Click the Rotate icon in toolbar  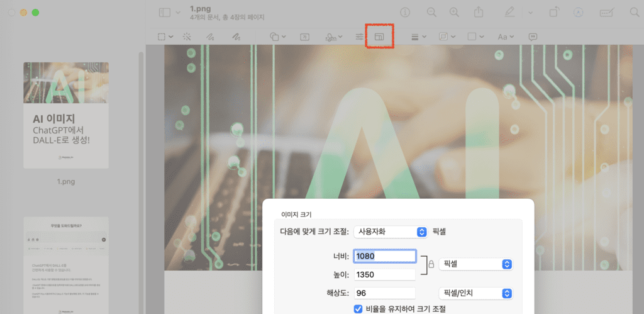554,12
